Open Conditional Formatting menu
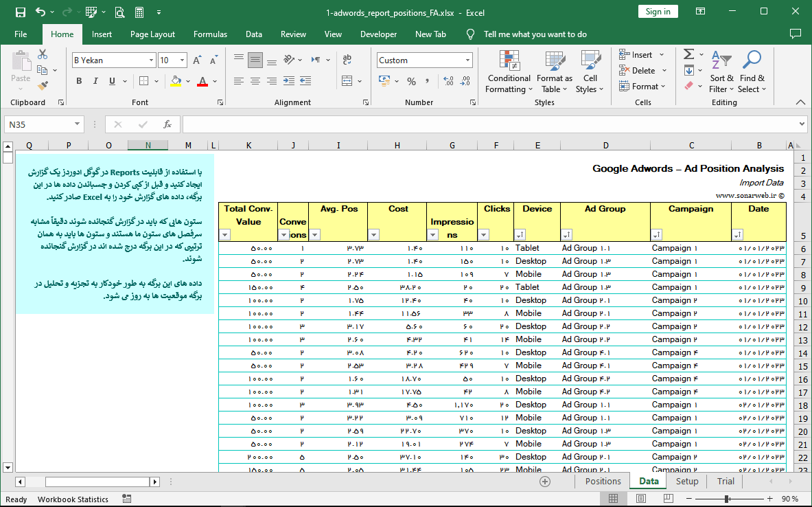 coord(509,71)
